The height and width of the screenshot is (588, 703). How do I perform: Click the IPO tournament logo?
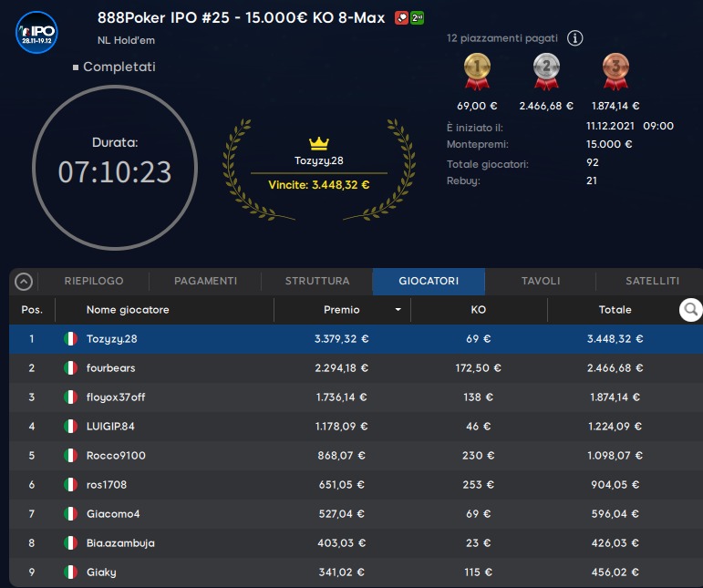point(36,32)
